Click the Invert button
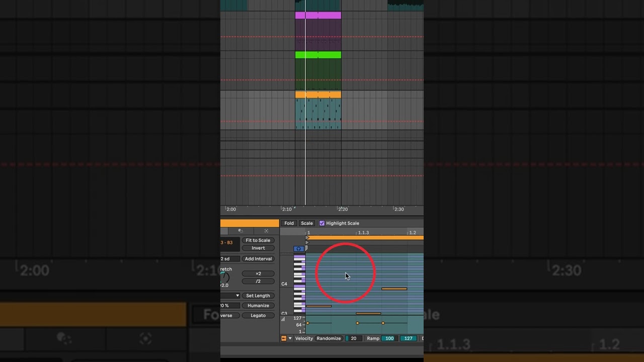 [x=258, y=248]
